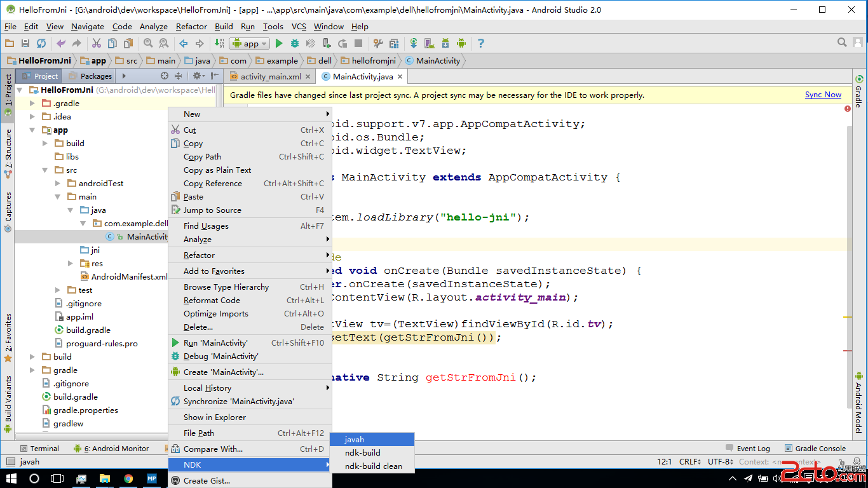This screenshot has height=488, width=868.
Task: Open Android Device Monitor toolbar icon
Action: pos(461,43)
